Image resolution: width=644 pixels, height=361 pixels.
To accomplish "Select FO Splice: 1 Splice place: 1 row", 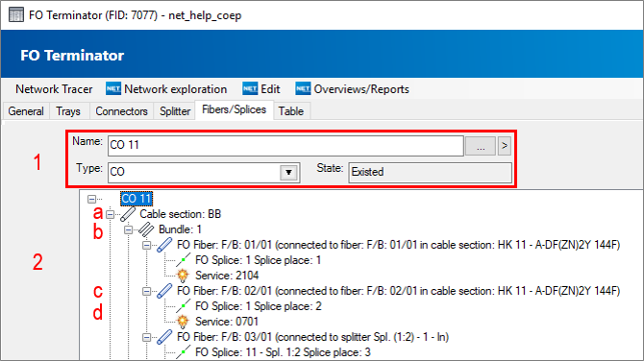I will [258, 260].
